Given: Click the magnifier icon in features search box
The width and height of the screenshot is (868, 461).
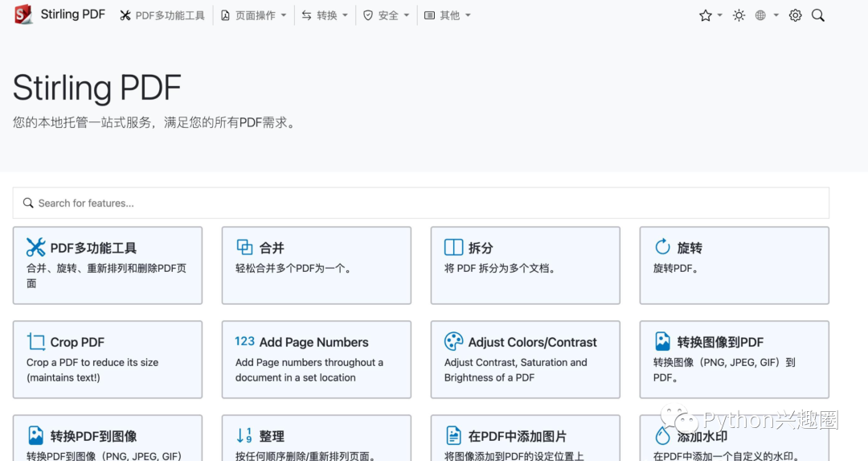Looking at the screenshot, I should point(28,203).
